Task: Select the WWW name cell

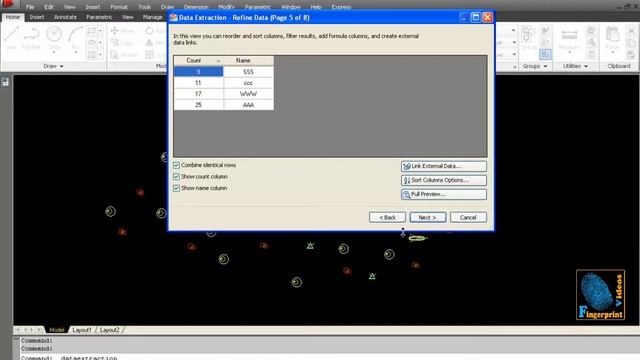Action: pyautogui.click(x=249, y=94)
